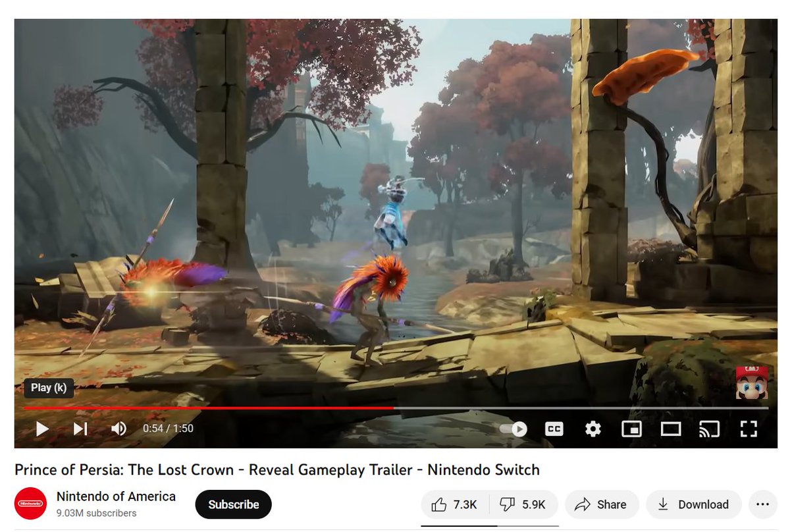Cast video using Play on TV icon
790x532 pixels.
709,429
